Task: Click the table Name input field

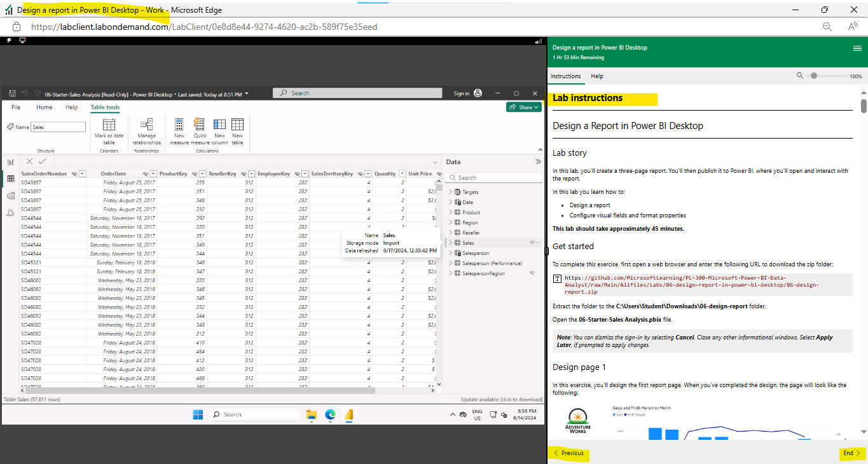Action: tap(58, 127)
